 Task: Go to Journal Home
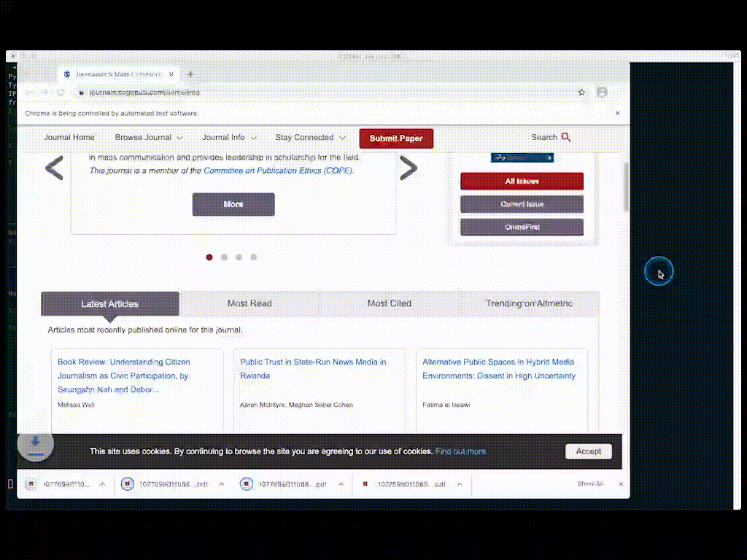(69, 137)
